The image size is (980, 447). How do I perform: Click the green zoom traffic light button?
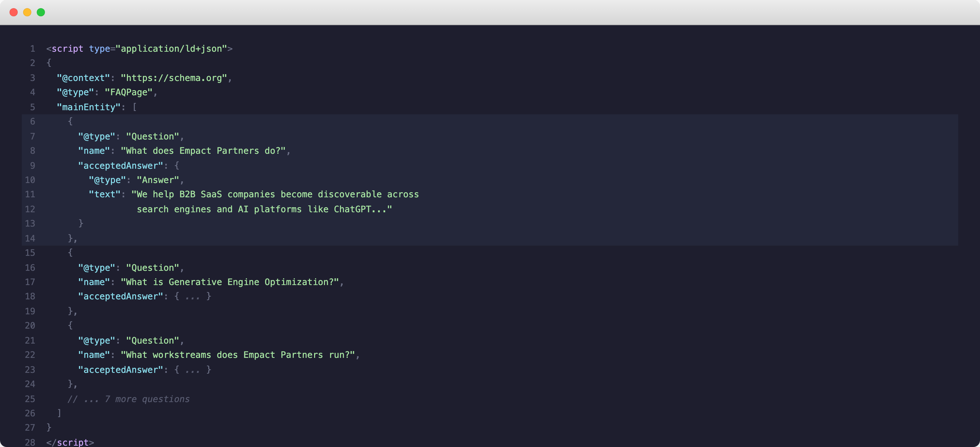click(x=41, y=12)
